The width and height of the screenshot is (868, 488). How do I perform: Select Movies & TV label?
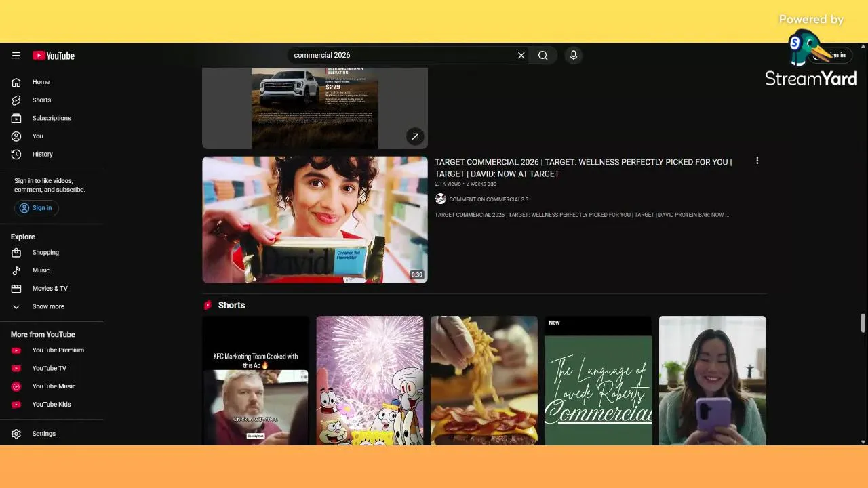click(50, 289)
